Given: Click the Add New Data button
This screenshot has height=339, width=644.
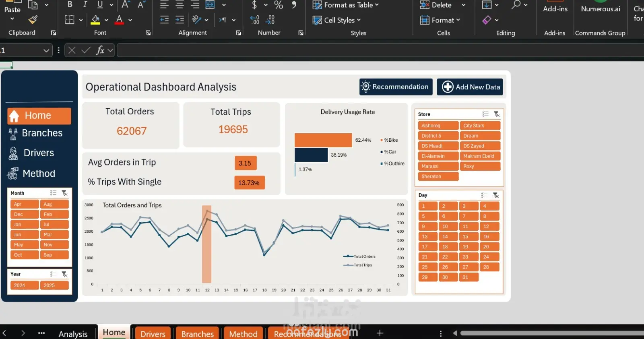Looking at the screenshot, I should click(470, 87).
